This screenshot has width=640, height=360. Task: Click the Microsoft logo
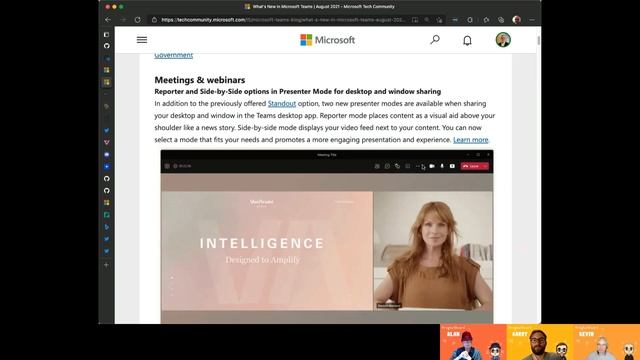click(x=327, y=40)
